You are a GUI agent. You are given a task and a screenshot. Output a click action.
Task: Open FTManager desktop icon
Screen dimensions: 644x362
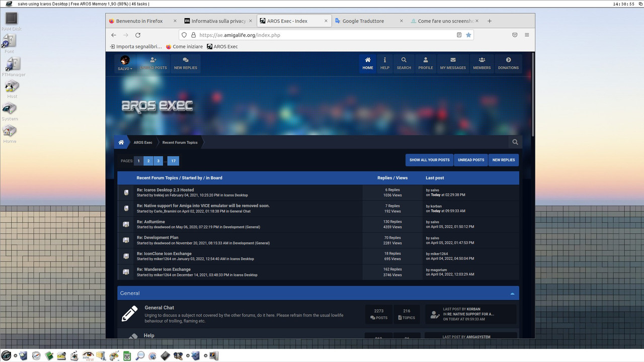[x=13, y=67]
